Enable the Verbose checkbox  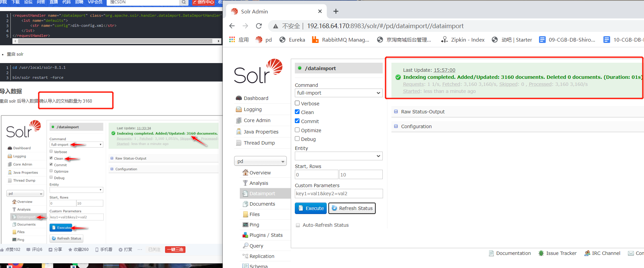coord(297,103)
